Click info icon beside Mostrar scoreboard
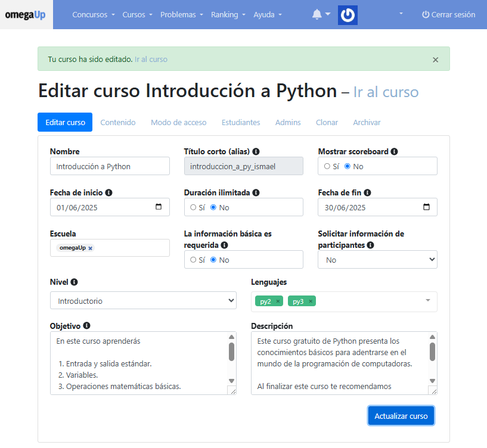The width and height of the screenshot is (487, 448). pos(395,152)
